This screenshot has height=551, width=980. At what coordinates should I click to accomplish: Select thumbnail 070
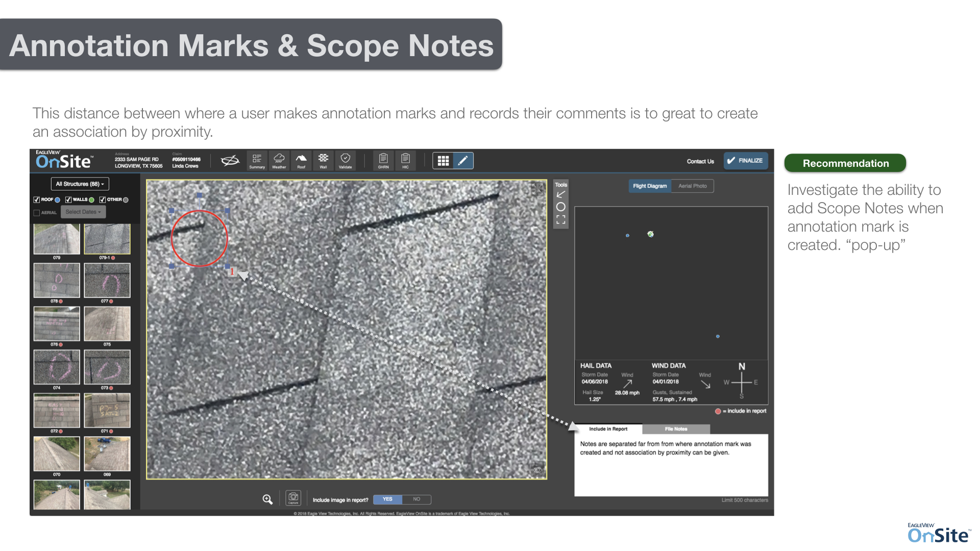coord(57,454)
